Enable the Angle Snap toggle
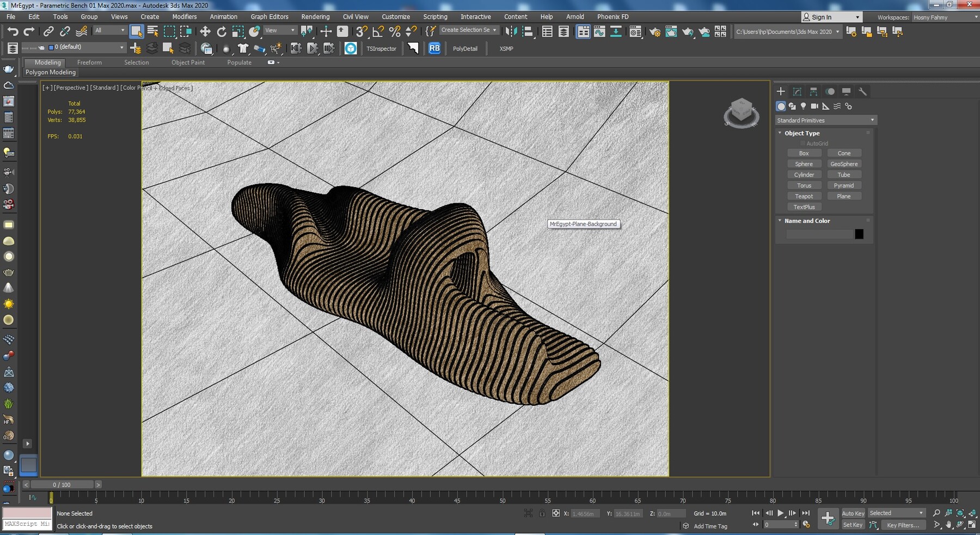 [x=378, y=31]
